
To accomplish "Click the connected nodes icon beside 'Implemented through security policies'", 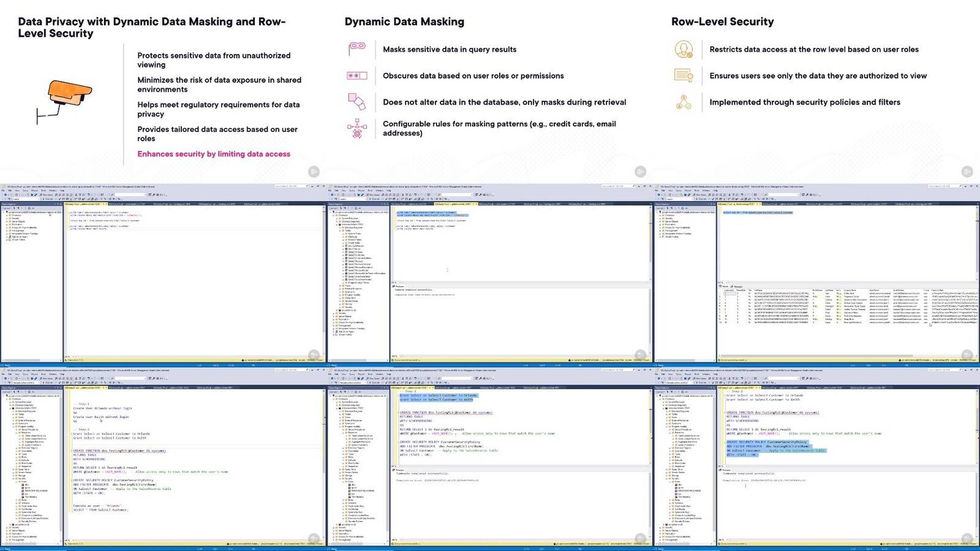I will (684, 102).
